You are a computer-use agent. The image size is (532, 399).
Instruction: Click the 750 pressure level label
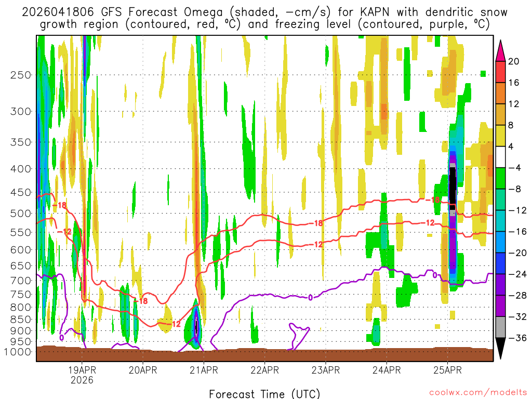[21, 295]
